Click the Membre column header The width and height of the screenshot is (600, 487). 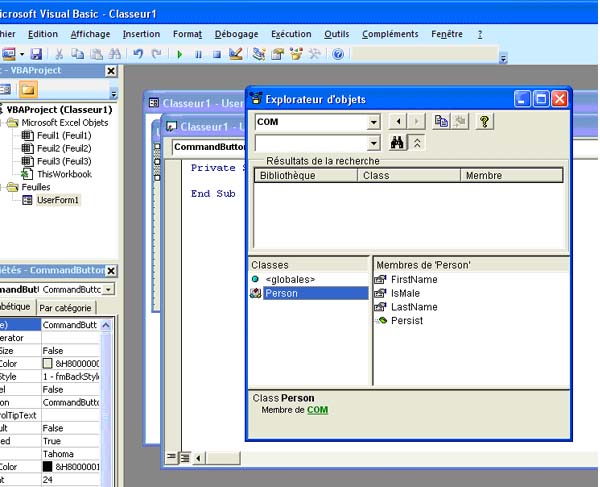pos(512,176)
